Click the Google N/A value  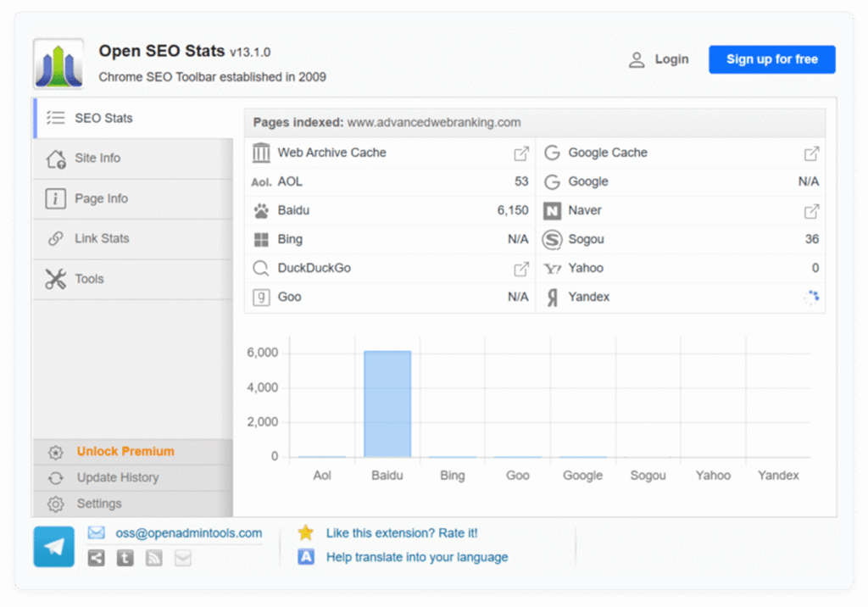pos(809,181)
